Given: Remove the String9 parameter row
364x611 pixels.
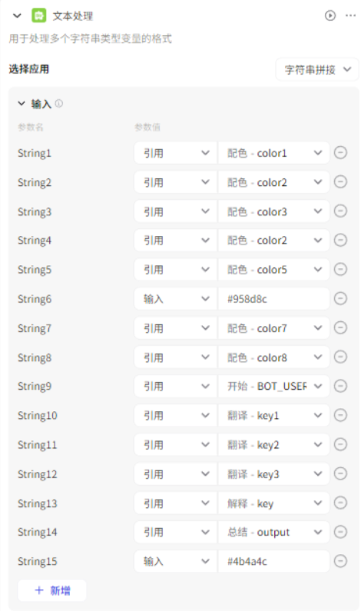Looking at the screenshot, I should (341, 386).
